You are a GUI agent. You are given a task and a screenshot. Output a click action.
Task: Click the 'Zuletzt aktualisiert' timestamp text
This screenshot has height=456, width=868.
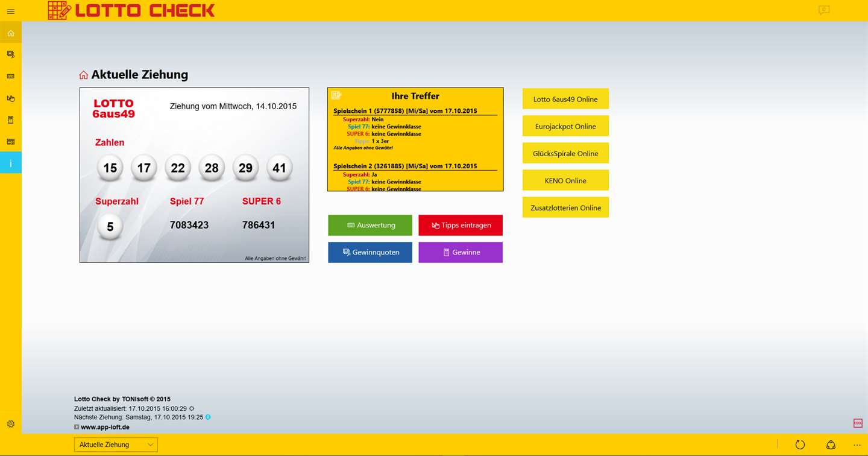pos(131,408)
